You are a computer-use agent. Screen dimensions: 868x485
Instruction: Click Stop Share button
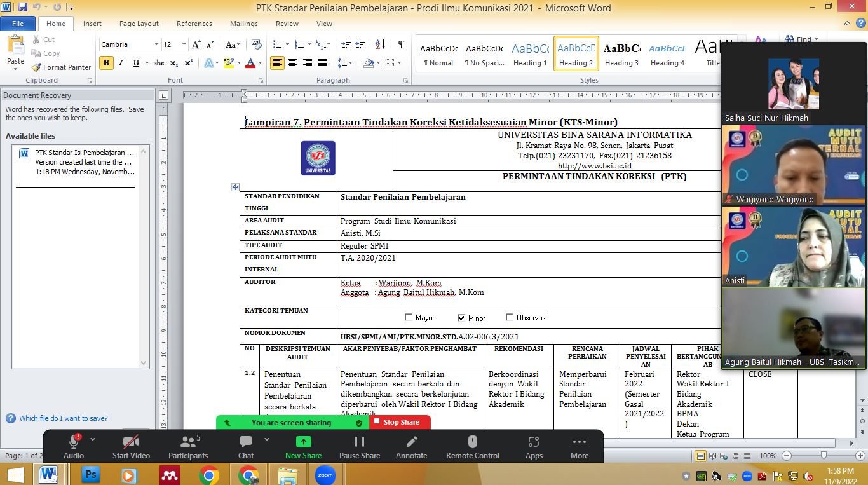400,422
